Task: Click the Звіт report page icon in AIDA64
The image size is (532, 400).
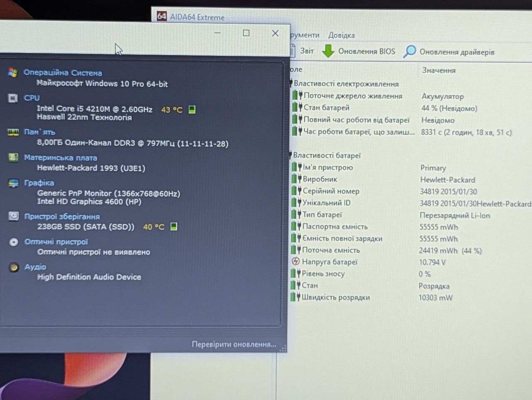Action: pos(292,51)
